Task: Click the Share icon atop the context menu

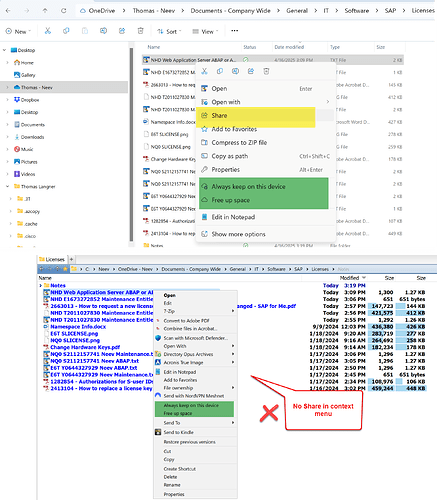Action: pos(251,71)
